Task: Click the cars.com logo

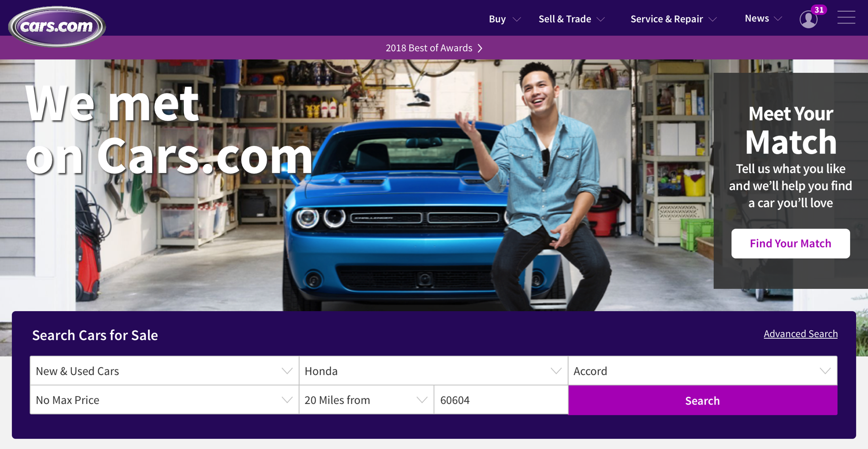Action: coord(57,26)
